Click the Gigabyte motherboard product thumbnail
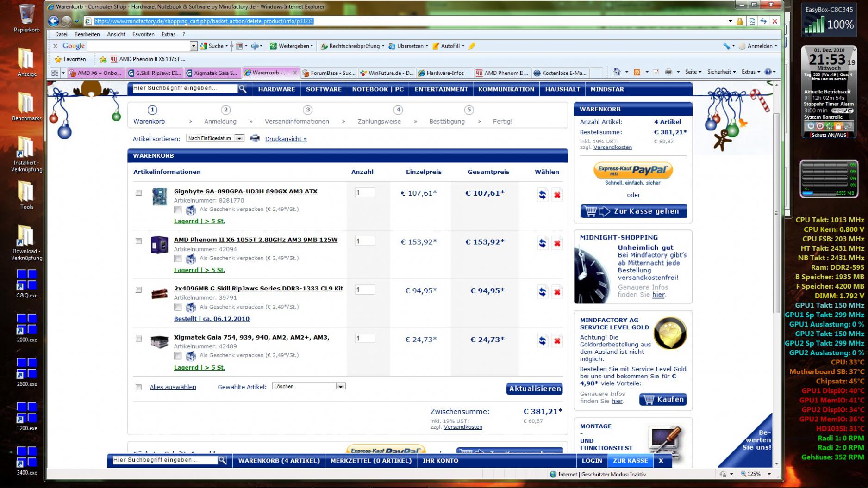 pos(159,197)
